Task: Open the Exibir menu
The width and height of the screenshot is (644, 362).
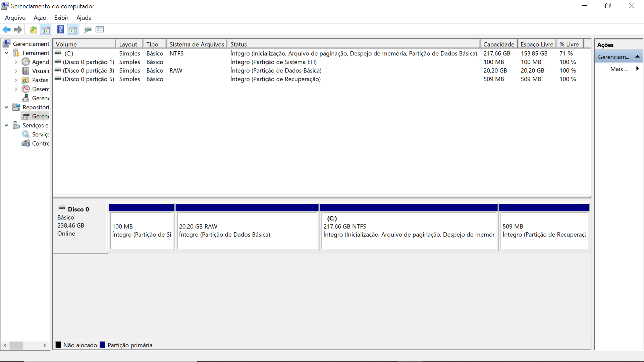Action: (x=61, y=18)
